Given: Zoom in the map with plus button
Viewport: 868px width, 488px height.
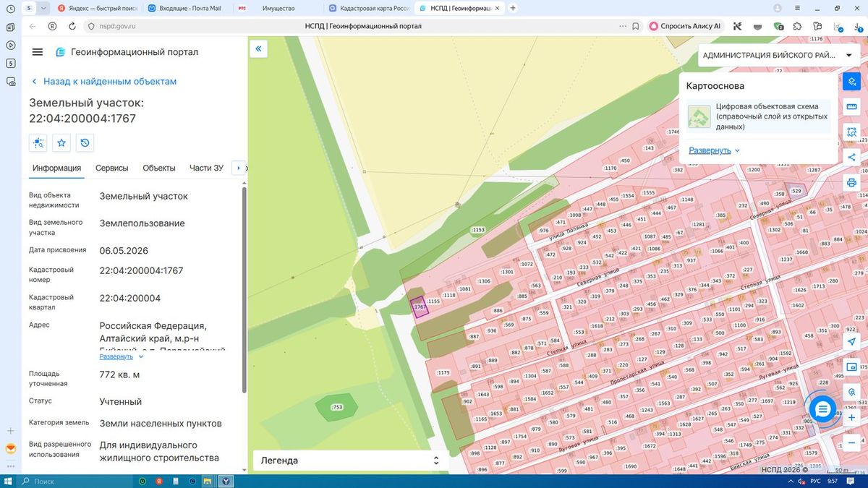Looking at the screenshot, I should [x=851, y=417].
